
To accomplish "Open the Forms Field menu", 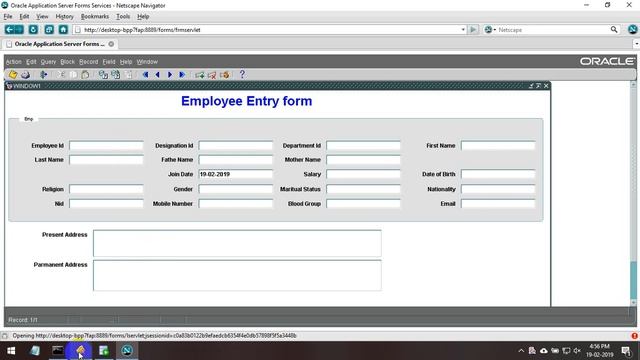I will (109, 62).
